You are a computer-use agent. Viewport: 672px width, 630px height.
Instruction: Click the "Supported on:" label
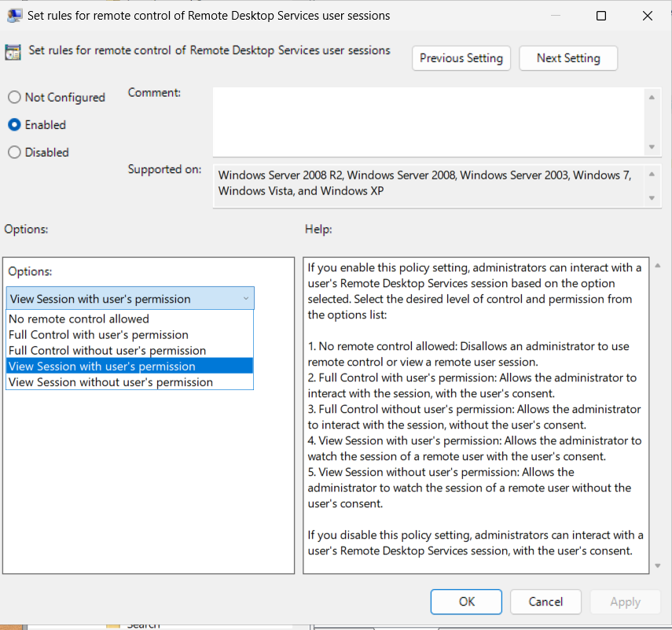pyautogui.click(x=164, y=170)
